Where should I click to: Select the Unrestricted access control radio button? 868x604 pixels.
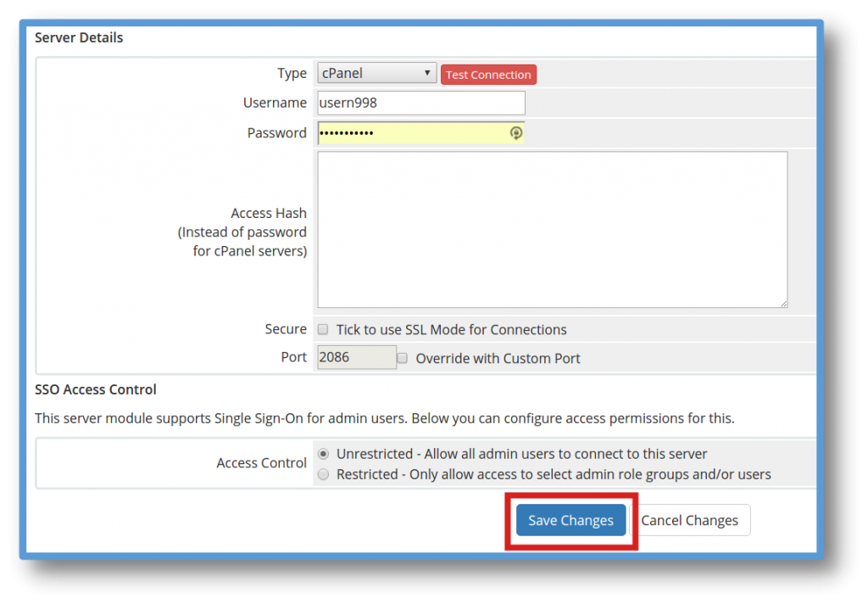(x=323, y=454)
